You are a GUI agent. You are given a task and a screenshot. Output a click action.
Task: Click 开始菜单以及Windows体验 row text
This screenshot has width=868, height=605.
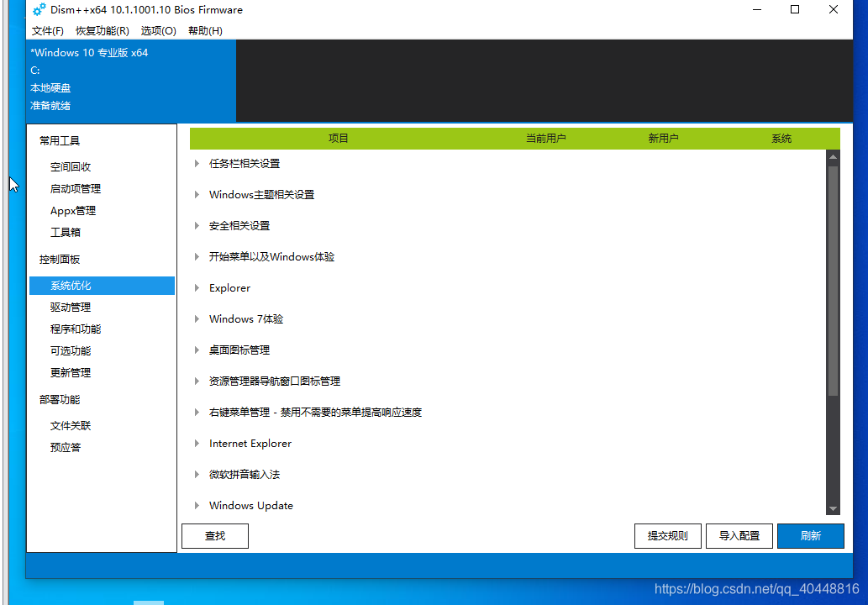tap(271, 256)
